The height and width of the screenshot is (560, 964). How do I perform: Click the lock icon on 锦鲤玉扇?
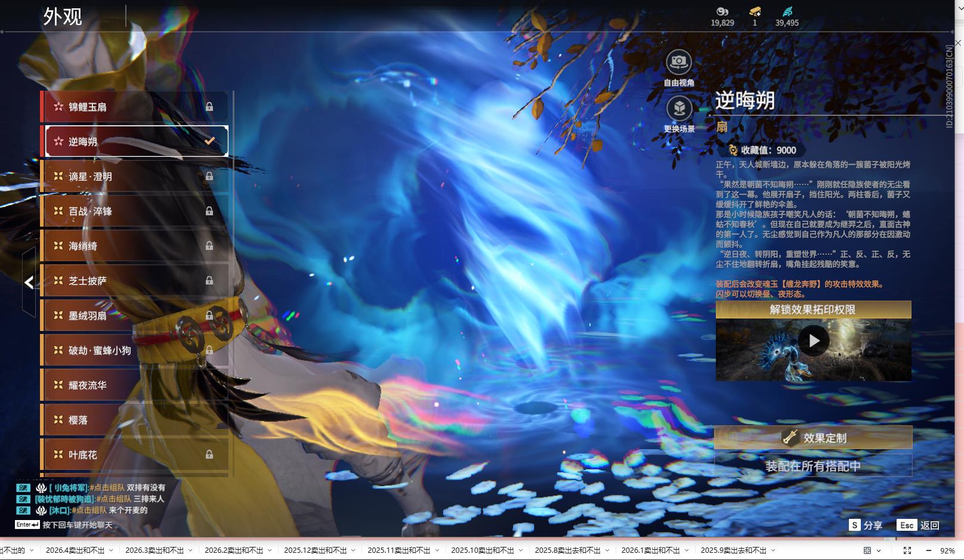[x=209, y=107]
